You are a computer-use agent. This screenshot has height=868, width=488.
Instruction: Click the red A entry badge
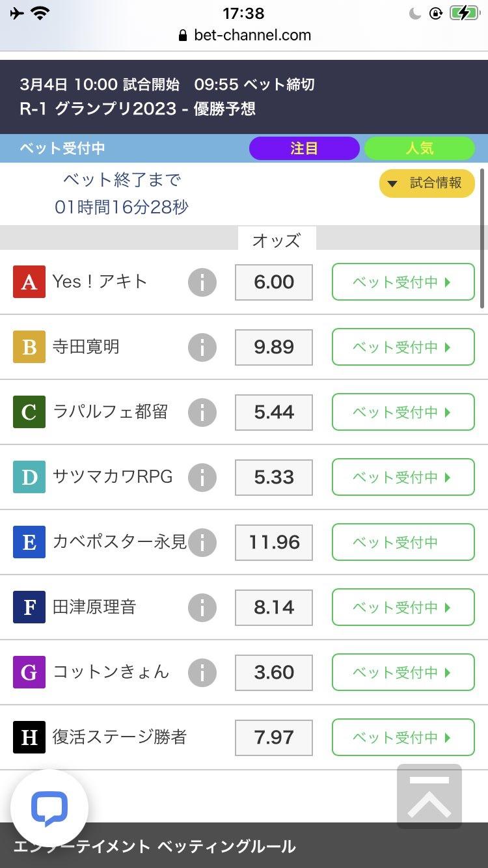[x=29, y=282]
